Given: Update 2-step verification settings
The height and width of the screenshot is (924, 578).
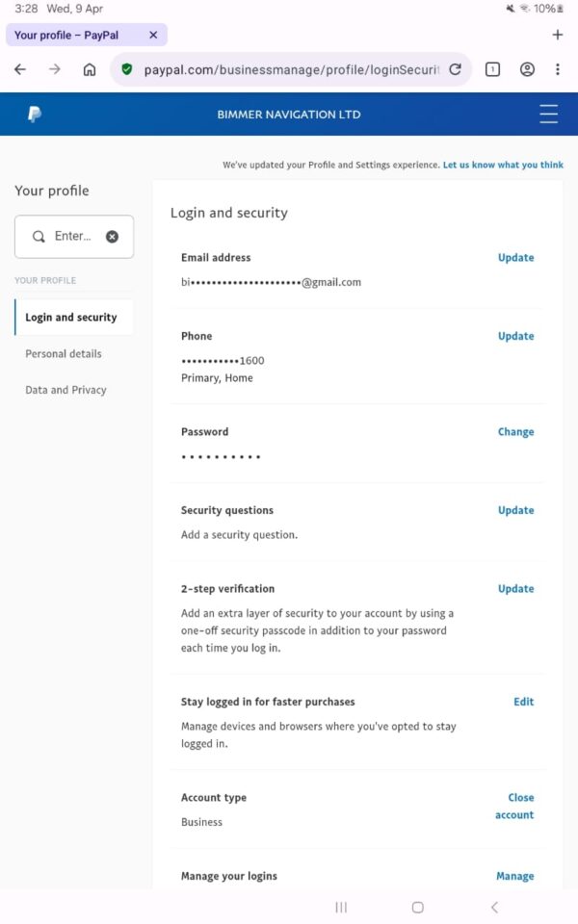Looking at the screenshot, I should [515, 588].
